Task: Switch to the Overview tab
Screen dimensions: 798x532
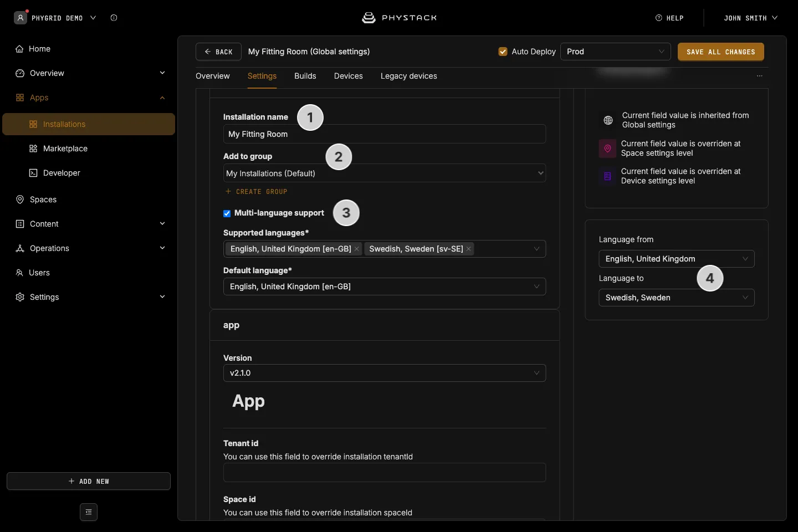Action: 213,76
